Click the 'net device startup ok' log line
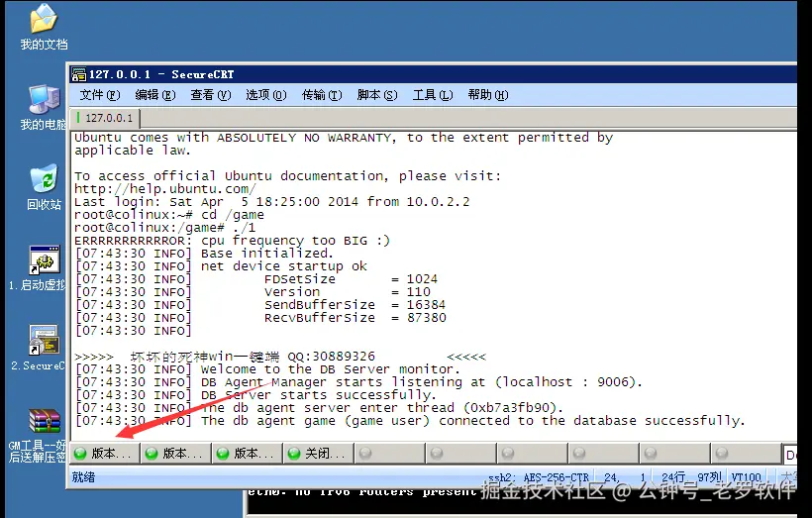The height and width of the screenshot is (518, 812). point(221,266)
